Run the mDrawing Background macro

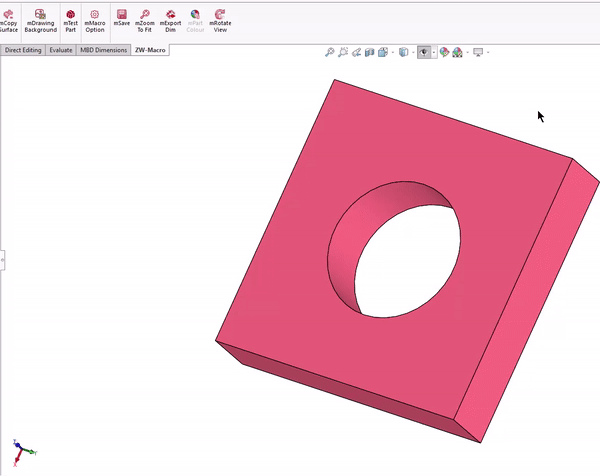[x=40, y=20]
